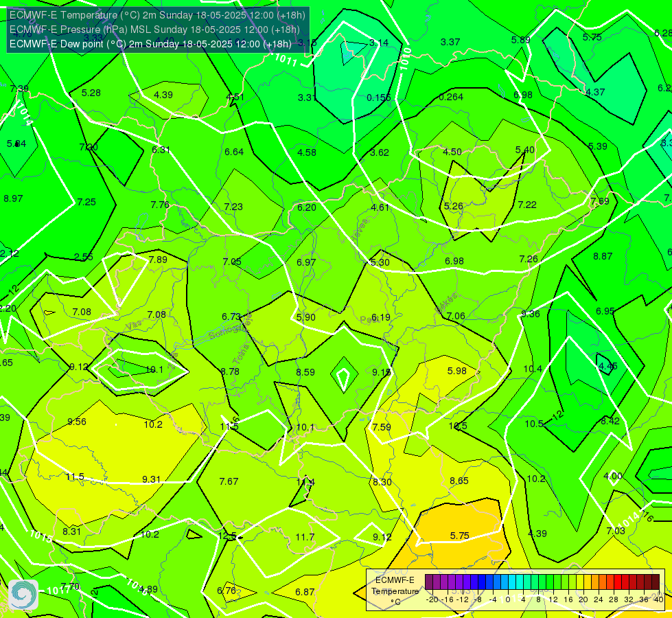Click the value 9.56
Screen dimensions: 672x618
pos(77,422)
